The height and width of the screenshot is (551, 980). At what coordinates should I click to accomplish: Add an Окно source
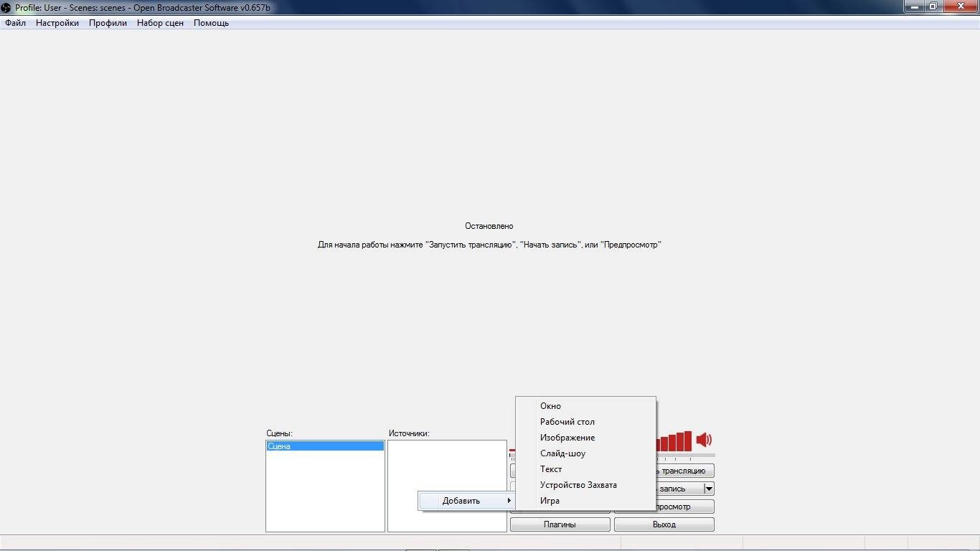pos(585,406)
